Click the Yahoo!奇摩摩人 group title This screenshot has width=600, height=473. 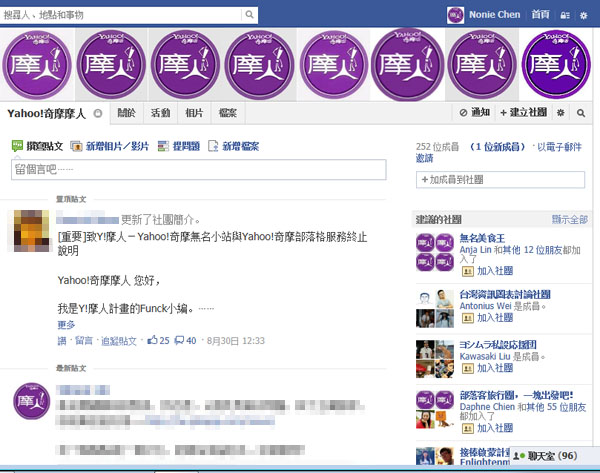46,114
